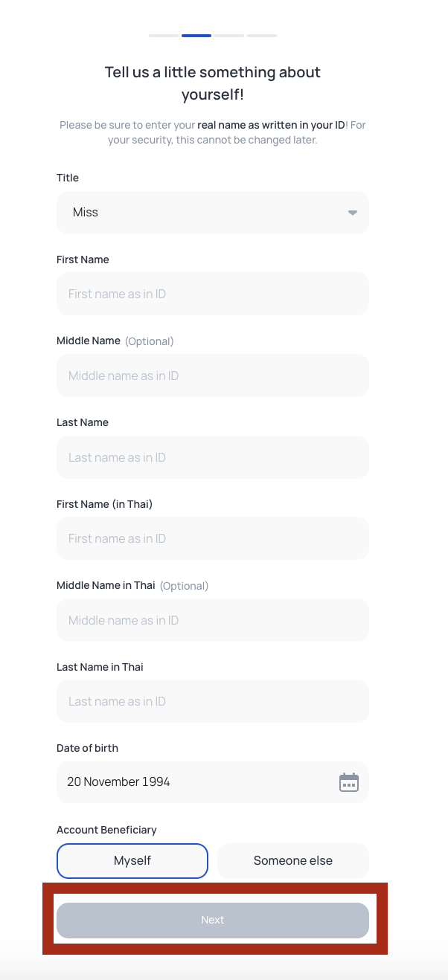Click the Title dropdown arrow

[x=353, y=213]
